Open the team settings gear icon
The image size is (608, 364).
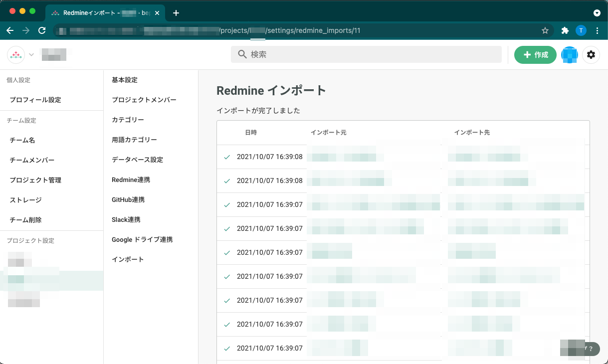[591, 55]
